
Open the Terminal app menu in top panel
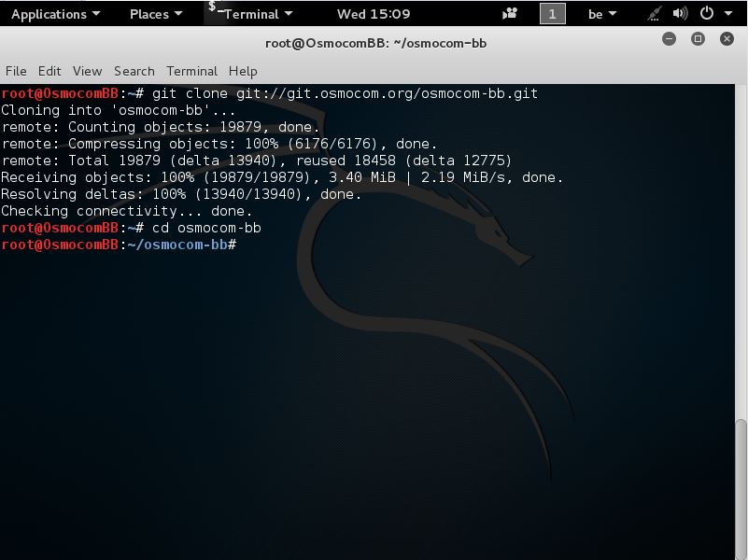point(251,14)
